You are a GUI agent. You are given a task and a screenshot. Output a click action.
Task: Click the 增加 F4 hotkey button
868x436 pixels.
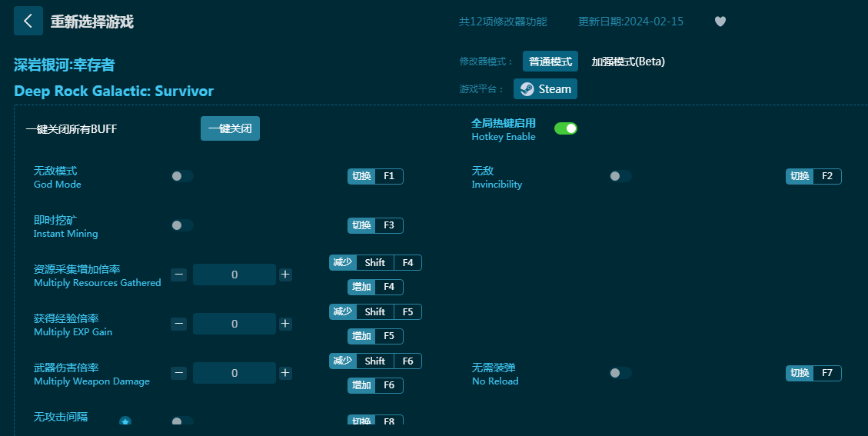click(x=375, y=287)
